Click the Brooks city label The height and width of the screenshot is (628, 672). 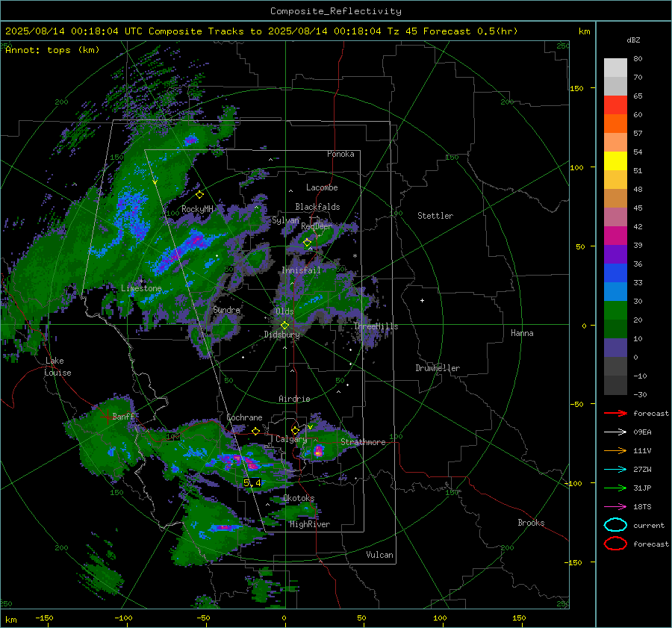531,523
